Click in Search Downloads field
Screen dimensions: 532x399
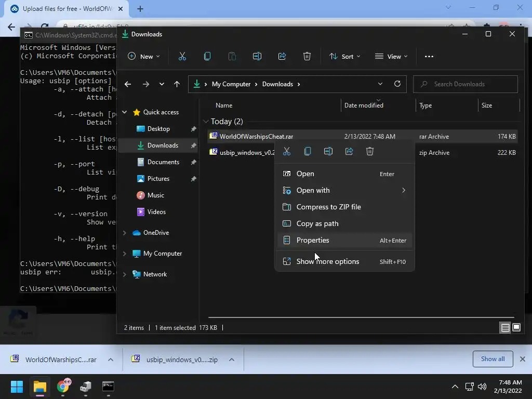(465, 84)
